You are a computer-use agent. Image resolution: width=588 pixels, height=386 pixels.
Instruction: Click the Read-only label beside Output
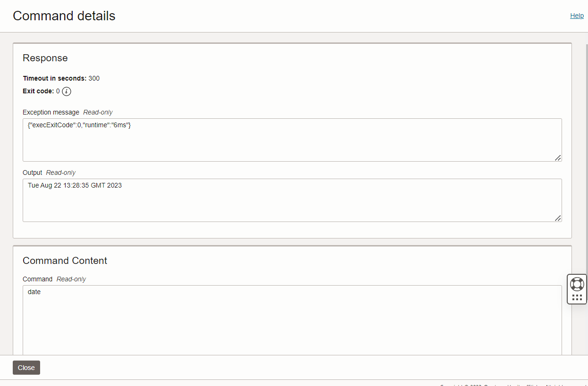(x=61, y=172)
